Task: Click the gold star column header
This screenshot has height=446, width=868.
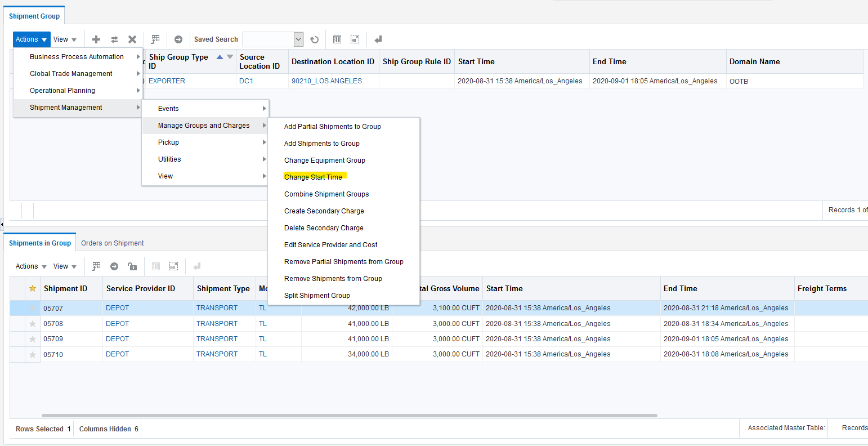Action: [x=33, y=288]
